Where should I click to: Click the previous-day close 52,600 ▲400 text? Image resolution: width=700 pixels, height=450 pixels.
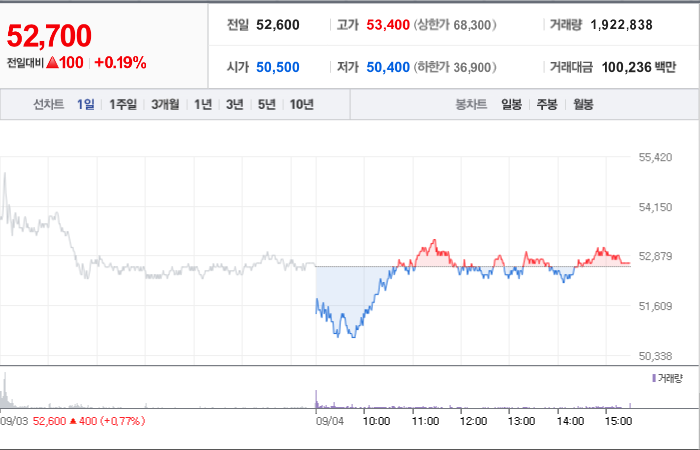point(89,421)
